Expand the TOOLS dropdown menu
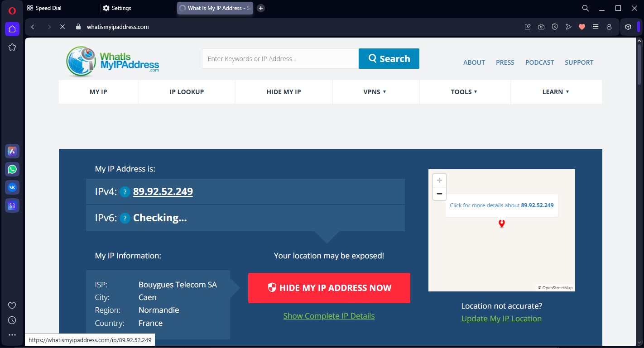 tap(464, 92)
